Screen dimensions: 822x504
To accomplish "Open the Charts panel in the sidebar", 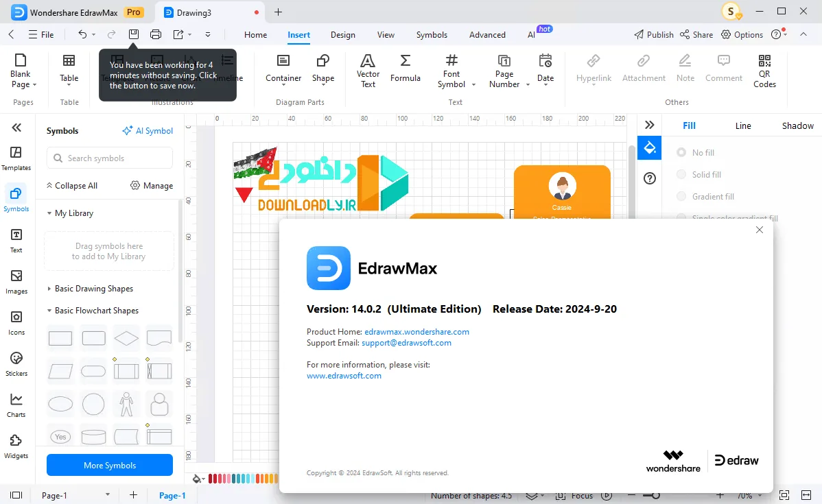I will coord(16,405).
